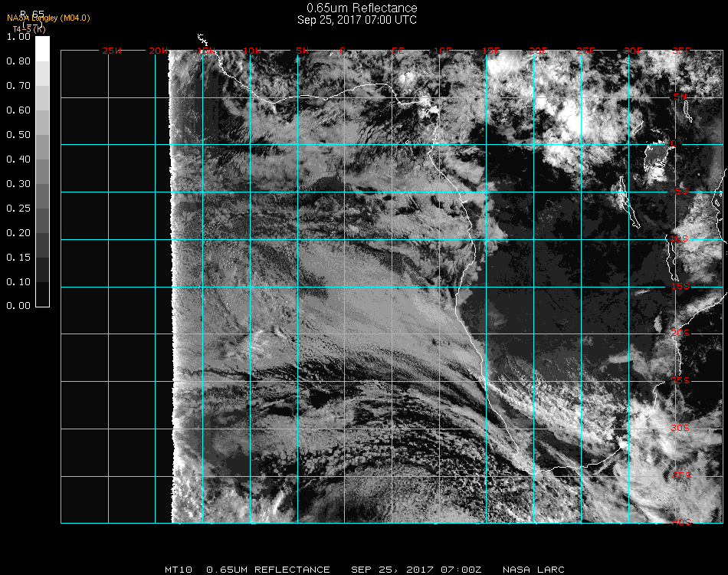Click the 20W longitude label
Screen dimensions: 728x575
(x=159, y=51)
